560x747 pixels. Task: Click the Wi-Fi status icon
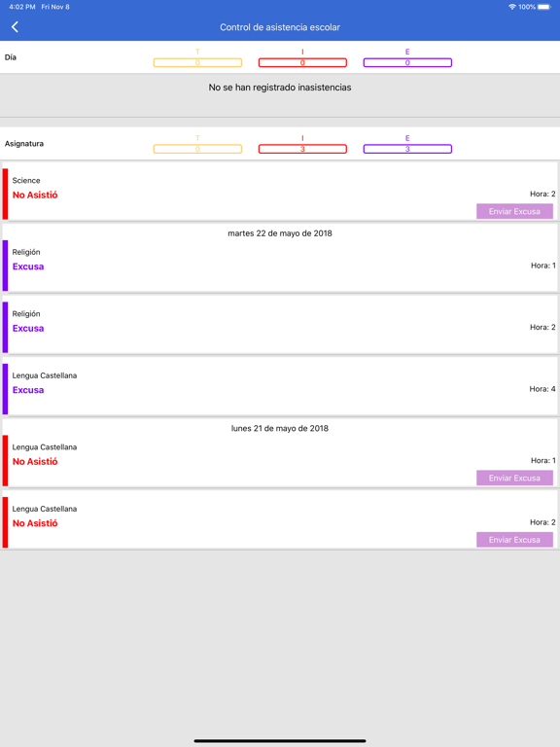pos(512,7)
